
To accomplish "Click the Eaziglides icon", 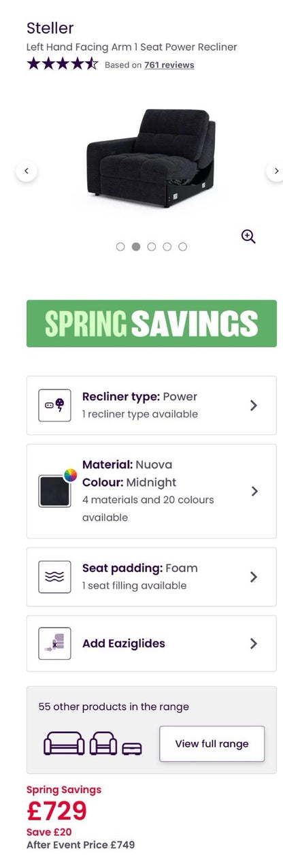I will click(55, 643).
